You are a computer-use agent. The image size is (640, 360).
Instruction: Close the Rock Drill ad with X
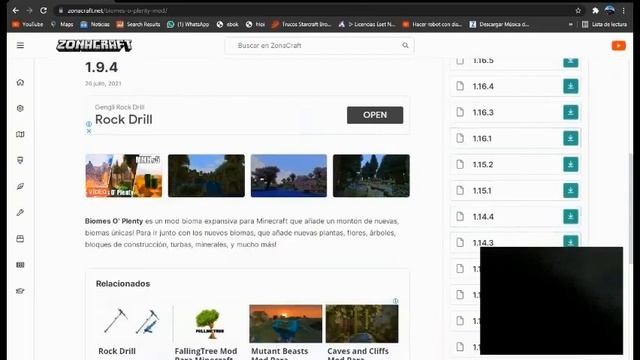pyautogui.click(x=89, y=131)
